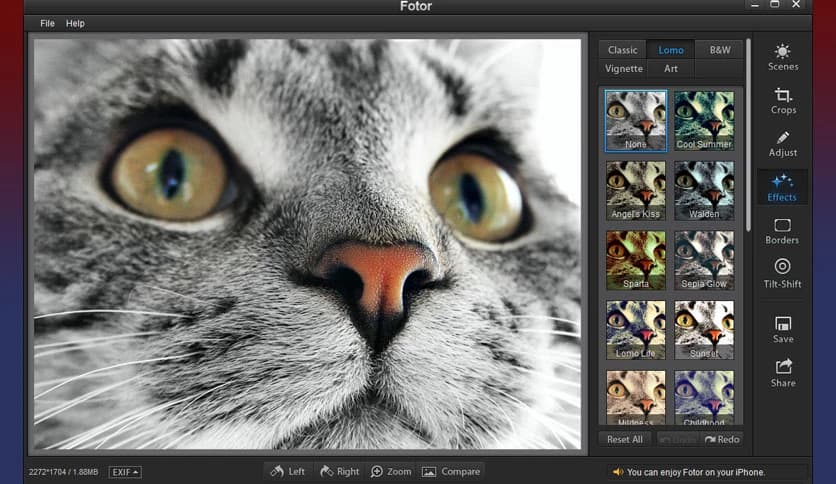This screenshot has height=484, width=836.
Task: Expand the EXIF info dropdown
Action: [x=125, y=472]
